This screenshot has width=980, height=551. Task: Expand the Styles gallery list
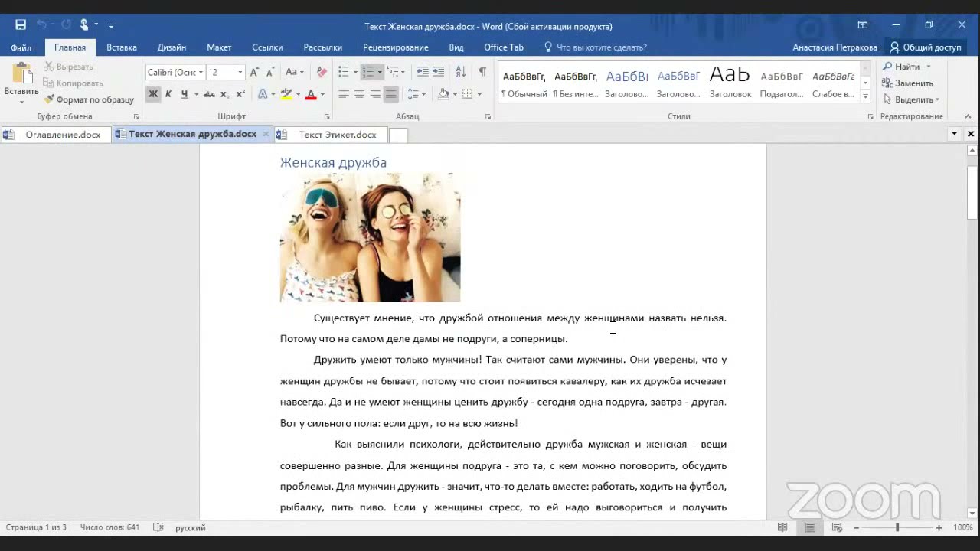[x=866, y=96]
